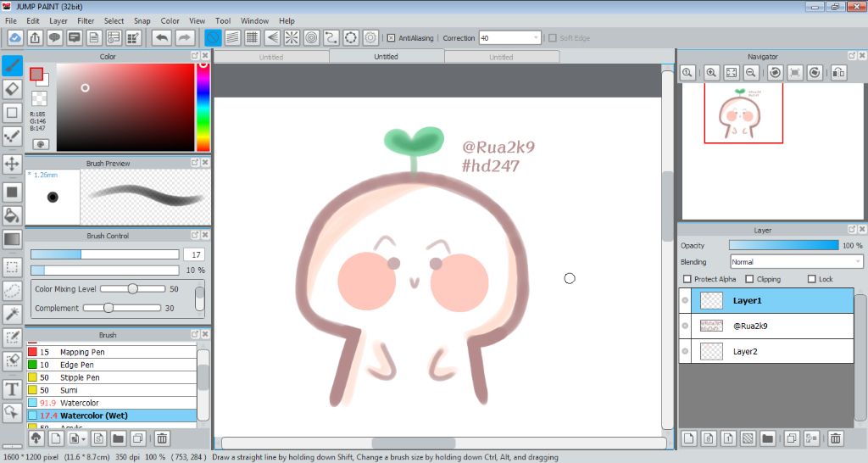Turn snap off with the crossed-circle icon
This screenshot has height=463, width=868.
(x=213, y=37)
